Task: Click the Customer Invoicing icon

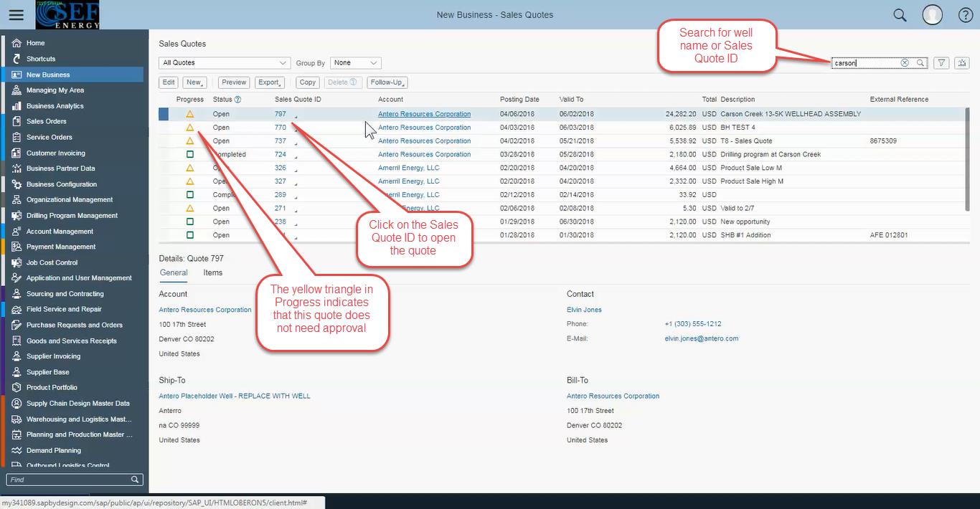Action: (17, 153)
